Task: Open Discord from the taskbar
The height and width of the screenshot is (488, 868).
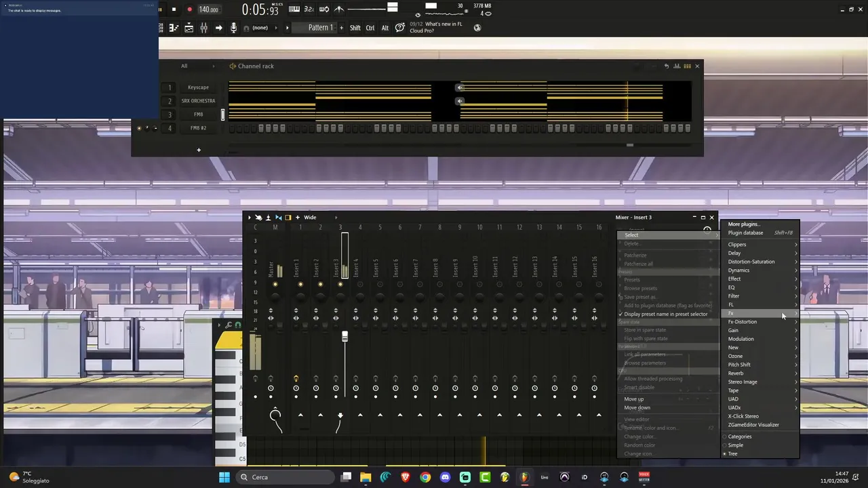Action: click(445, 477)
